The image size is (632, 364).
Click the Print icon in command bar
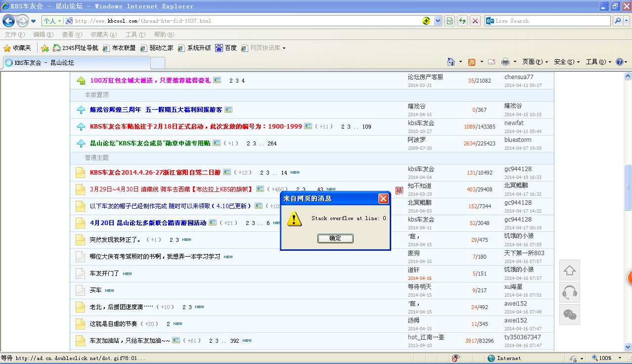[505, 62]
